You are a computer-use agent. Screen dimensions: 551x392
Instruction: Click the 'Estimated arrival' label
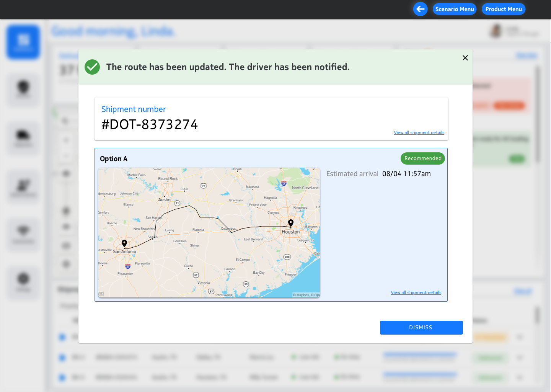coord(352,174)
